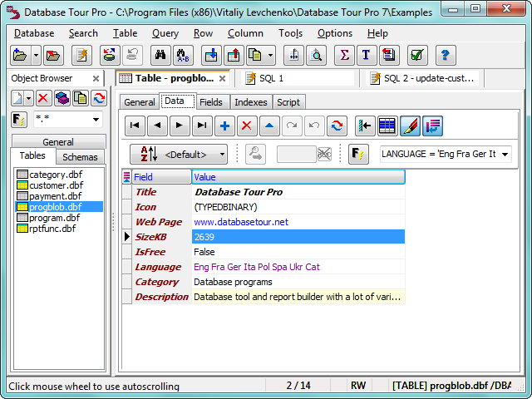Screen dimensions: 532x399
Task: Click the report page icon next to T
Action: point(389,55)
